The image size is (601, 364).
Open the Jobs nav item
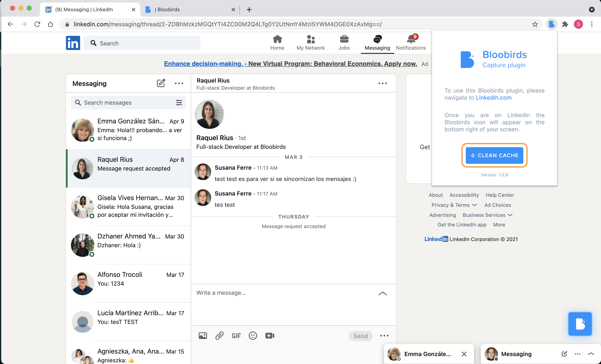[344, 43]
